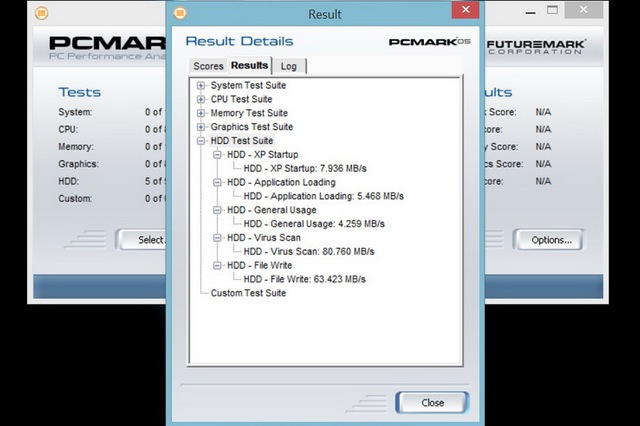Minimize the PCMark main window
This screenshot has height=426, width=640.
click(x=530, y=11)
